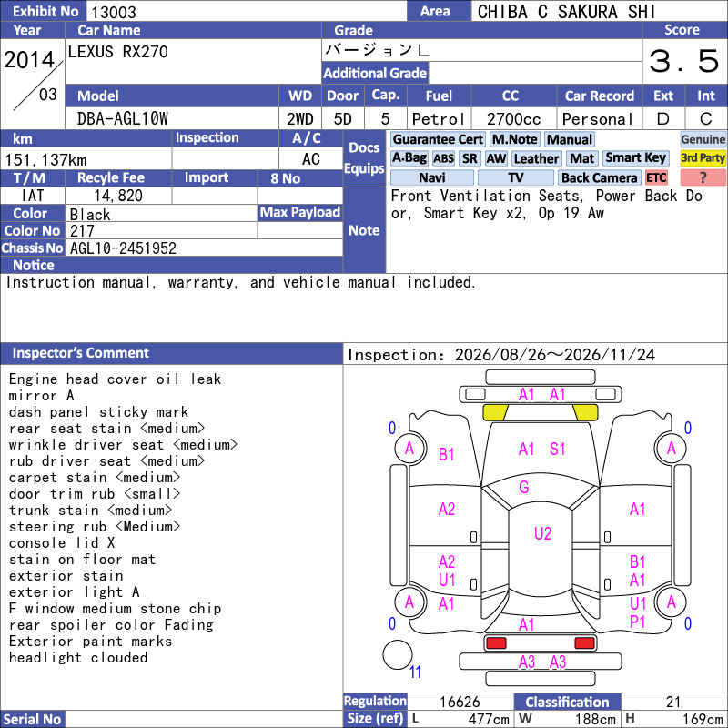The width and height of the screenshot is (728, 728).
Task: Select model code DBA-AGL10W
Action: [123, 119]
